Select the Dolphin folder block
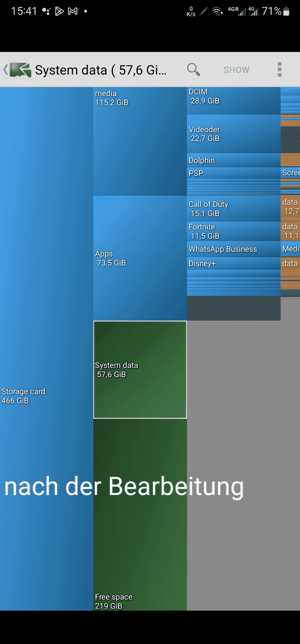The image size is (300, 644). point(233,160)
